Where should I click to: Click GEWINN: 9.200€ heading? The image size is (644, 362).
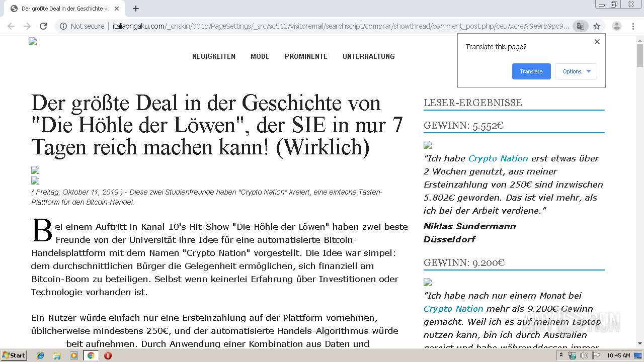click(x=464, y=263)
